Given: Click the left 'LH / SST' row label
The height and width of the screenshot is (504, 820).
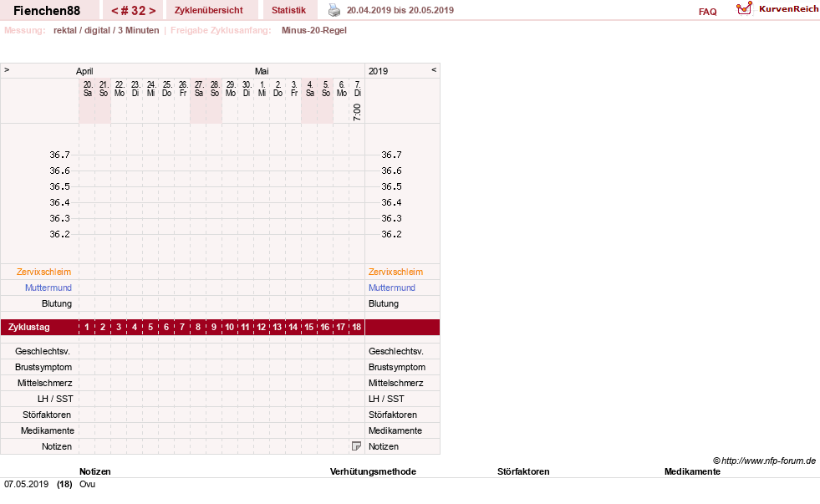Looking at the screenshot, I should (55, 399).
